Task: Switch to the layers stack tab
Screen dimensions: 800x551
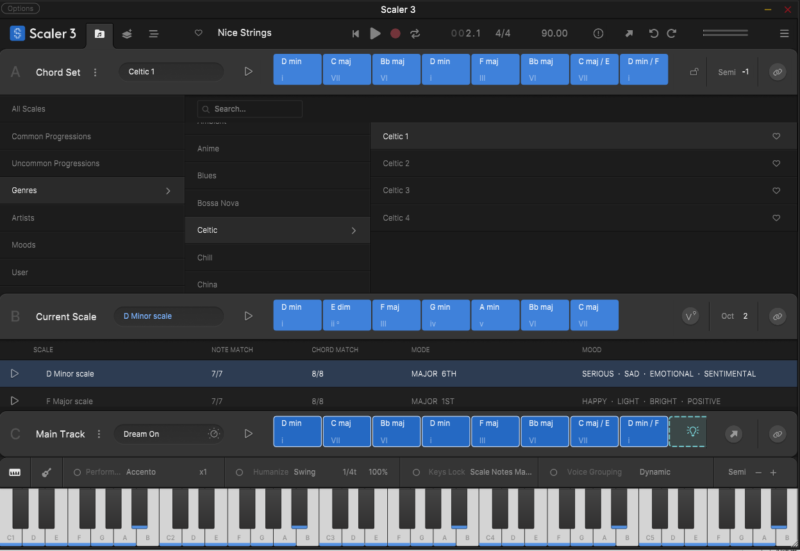Action: coord(127,34)
